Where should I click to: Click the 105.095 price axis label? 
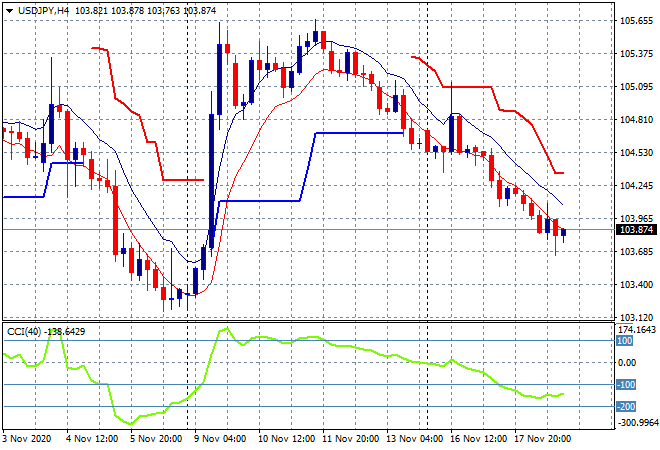pyautogui.click(x=636, y=87)
